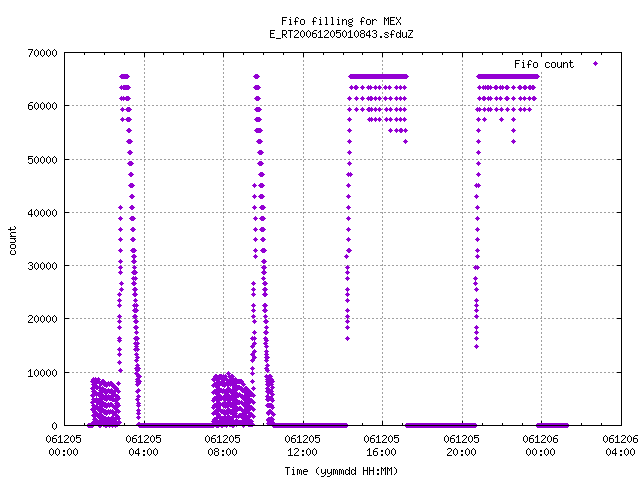
Task: Click x-axis label 061205 12:00
Action: (x=302, y=446)
